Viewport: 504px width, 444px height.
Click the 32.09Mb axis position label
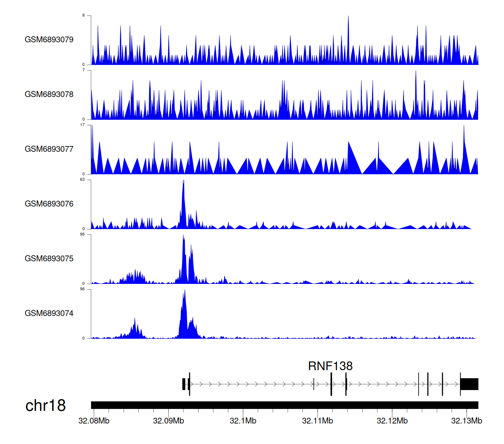[168, 421]
